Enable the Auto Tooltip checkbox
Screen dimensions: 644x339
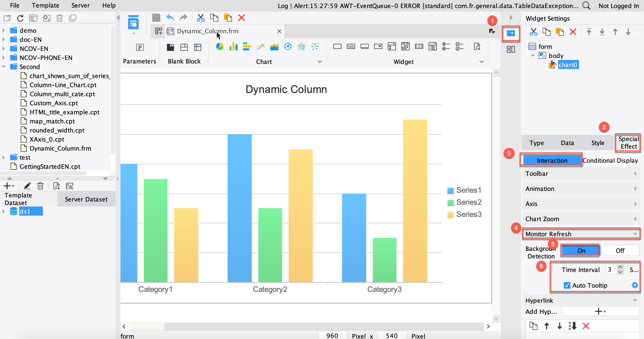coord(567,285)
